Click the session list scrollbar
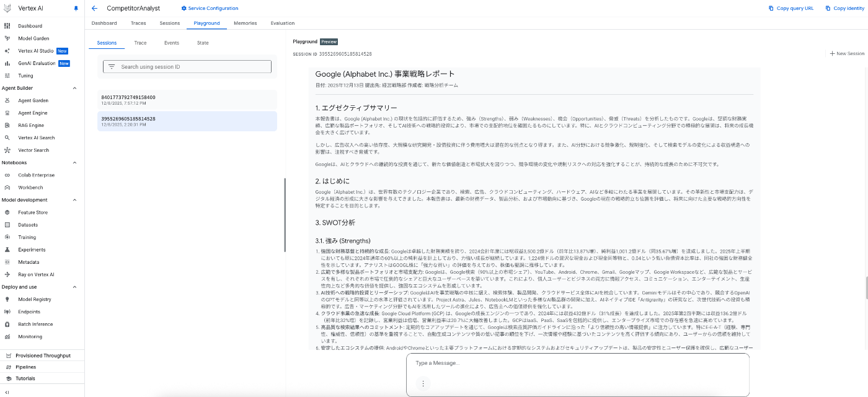The width and height of the screenshot is (868, 397). (x=285, y=215)
